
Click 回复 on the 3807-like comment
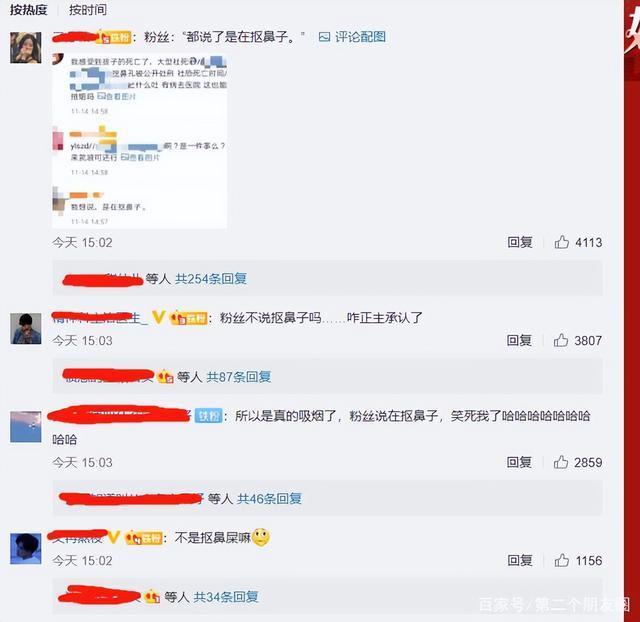pyautogui.click(x=519, y=340)
